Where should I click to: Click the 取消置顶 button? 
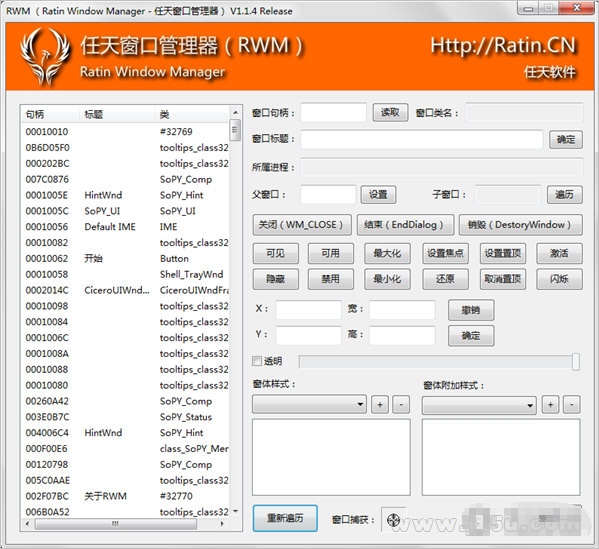pos(503,279)
